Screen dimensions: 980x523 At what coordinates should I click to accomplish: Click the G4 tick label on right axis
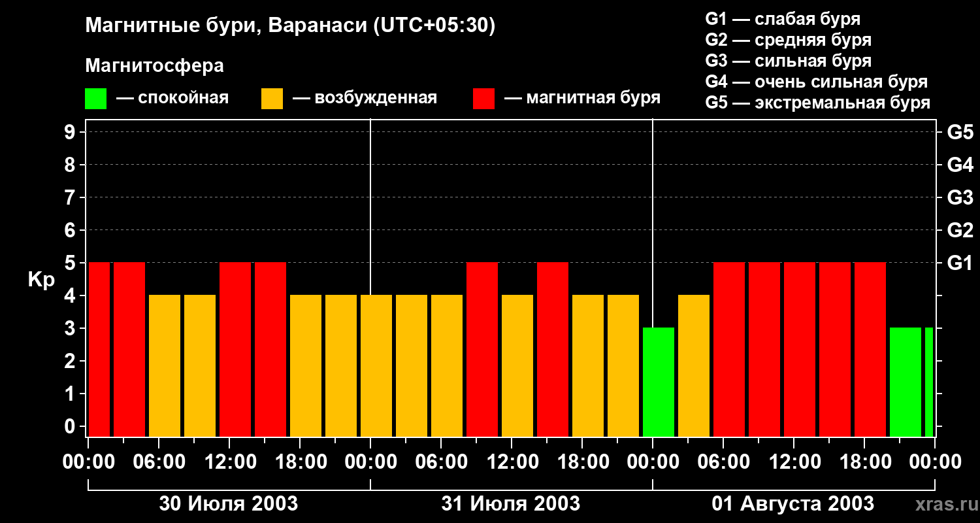(960, 165)
